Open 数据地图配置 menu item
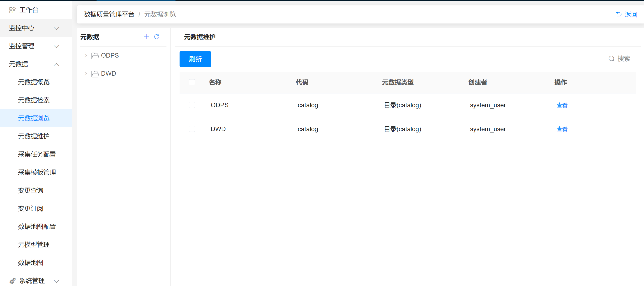 (36, 226)
